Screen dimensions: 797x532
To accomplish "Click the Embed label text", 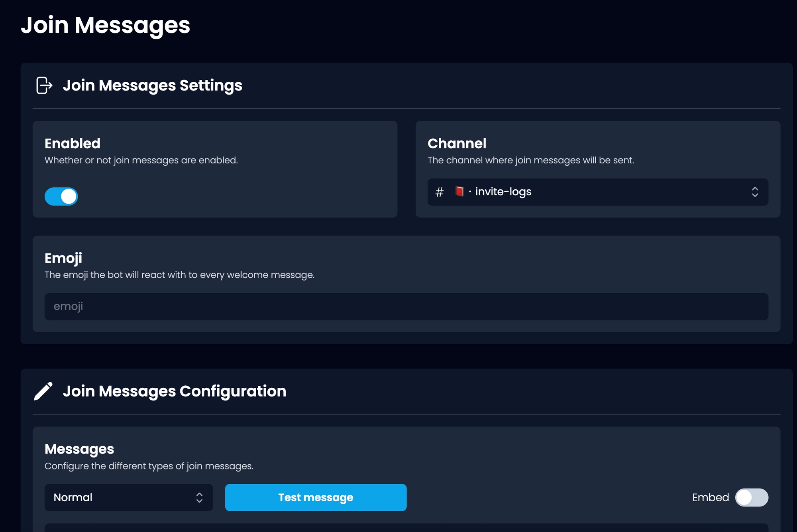I will pos(710,497).
